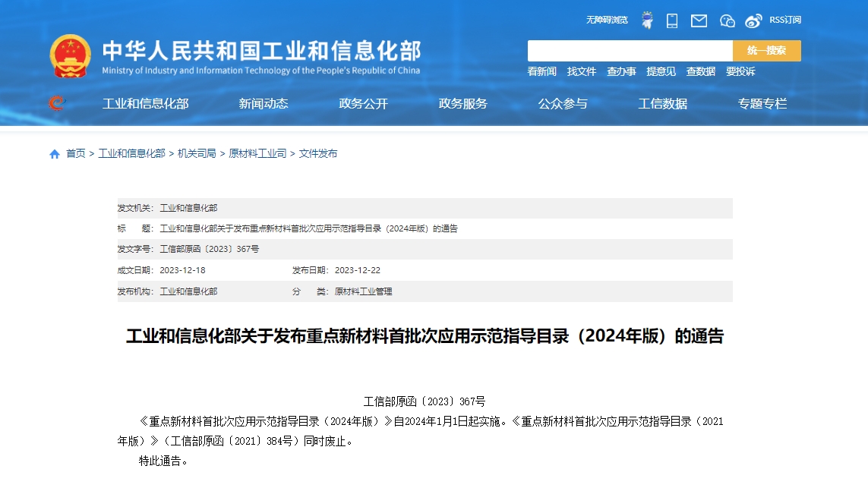Go to 工信数据 navigation item

(662, 104)
